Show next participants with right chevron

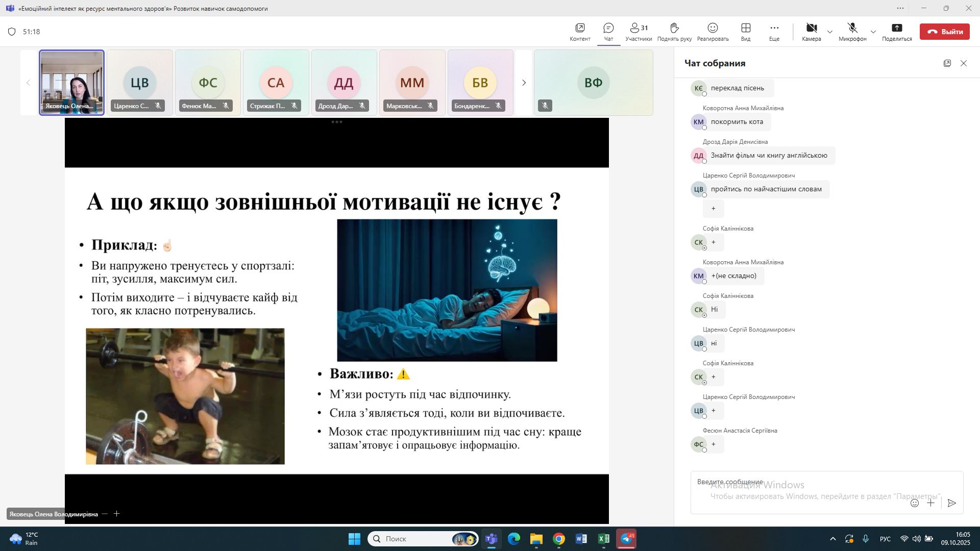524,83
